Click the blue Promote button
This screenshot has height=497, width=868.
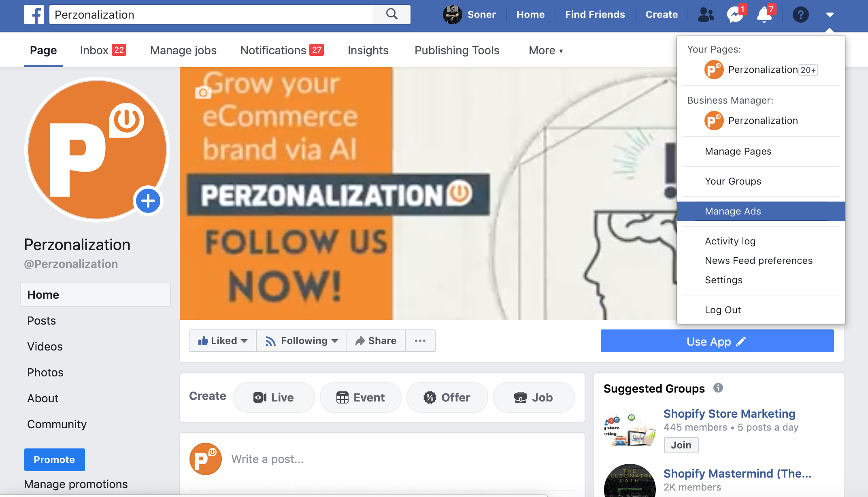(54, 460)
